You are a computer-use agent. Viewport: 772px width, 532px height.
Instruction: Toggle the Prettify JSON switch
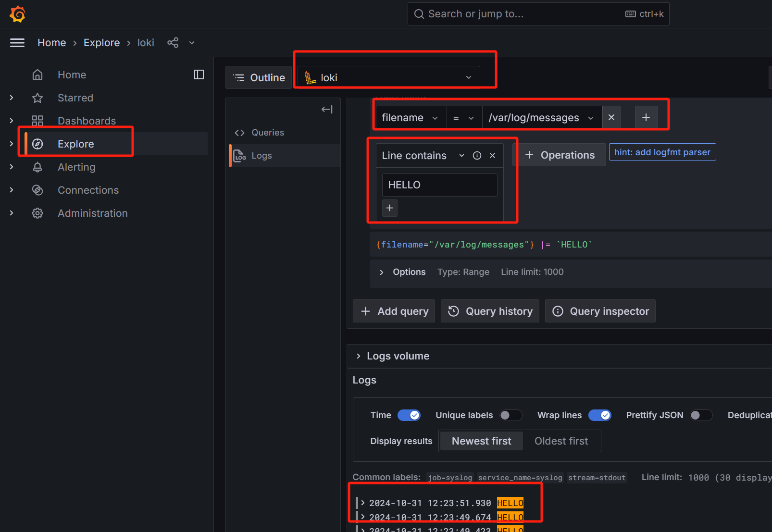click(x=701, y=415)
